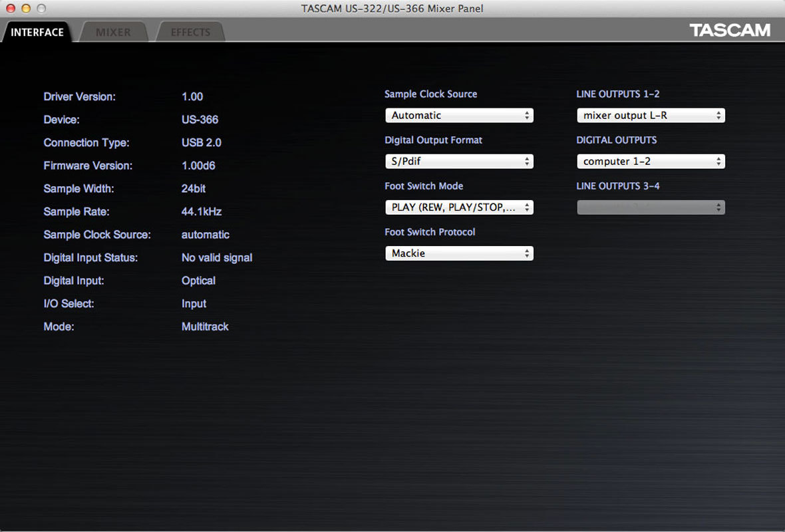785x532 pixels.
Task: Click the greyed-out LINE OUTPUTS 3-4 dropdown
Action: tap(651, 207)
